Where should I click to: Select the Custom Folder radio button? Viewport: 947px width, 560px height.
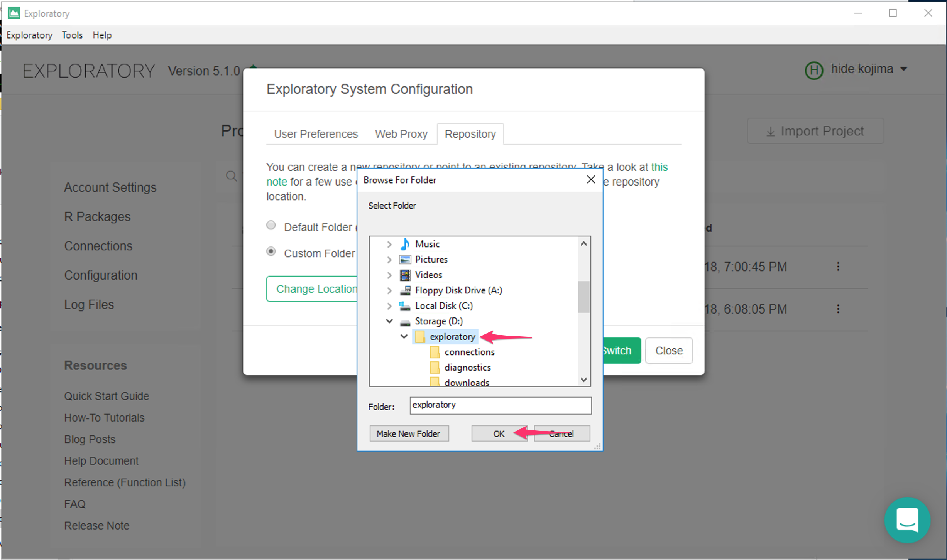pos(271,251)
